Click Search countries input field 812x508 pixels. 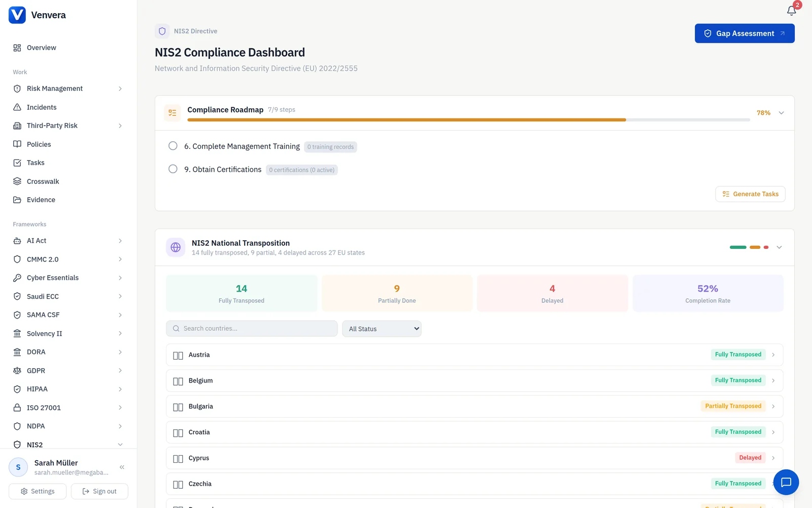click(252, 329)
